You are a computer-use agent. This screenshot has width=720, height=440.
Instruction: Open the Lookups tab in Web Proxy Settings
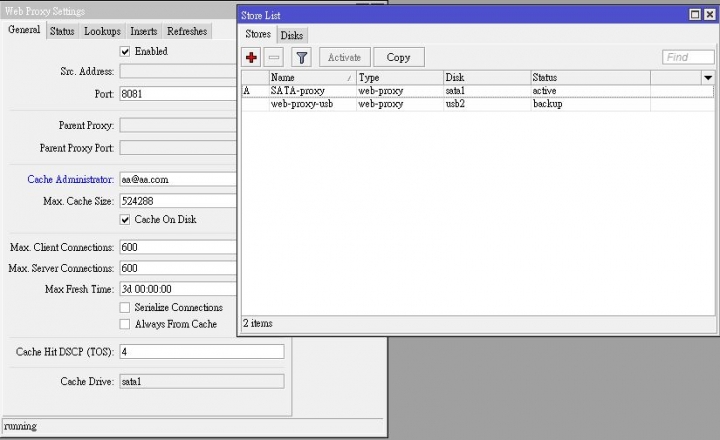click(102, 31)
